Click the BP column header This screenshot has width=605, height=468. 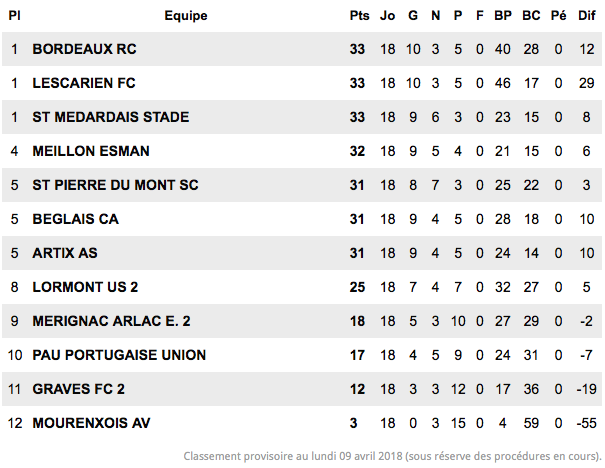(x=503, y=15)
